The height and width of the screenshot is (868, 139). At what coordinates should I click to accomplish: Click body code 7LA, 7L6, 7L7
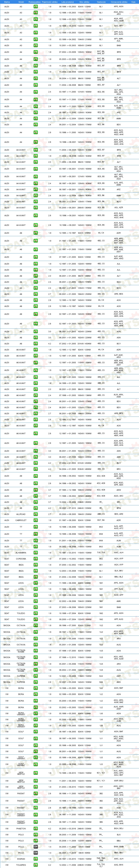[x=101, y=865]
